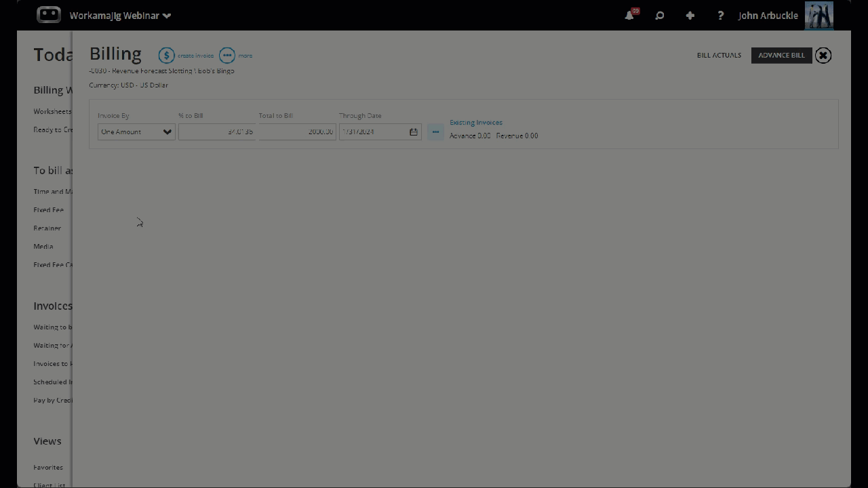Open the calendar picker in Through Date
This screenshot has height=488, width=868.
pos(414,131)
